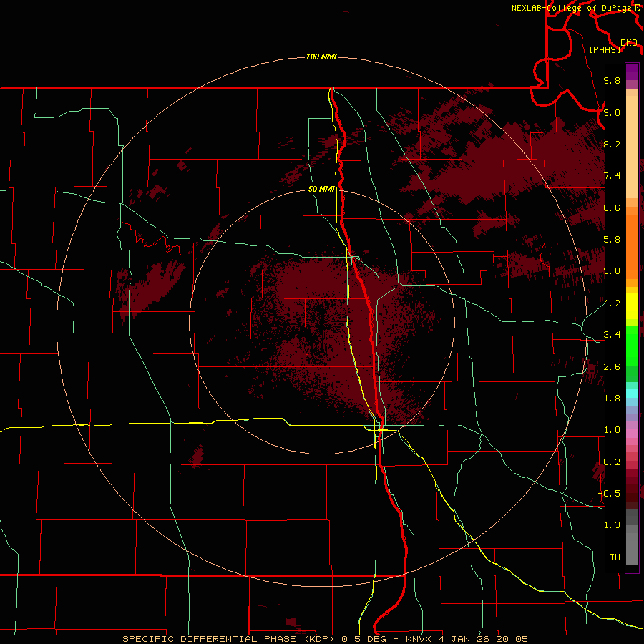Click the NEXLAB-College of DuPage label
This screenshot has width=644, height=644.
[x=572, y=8]
